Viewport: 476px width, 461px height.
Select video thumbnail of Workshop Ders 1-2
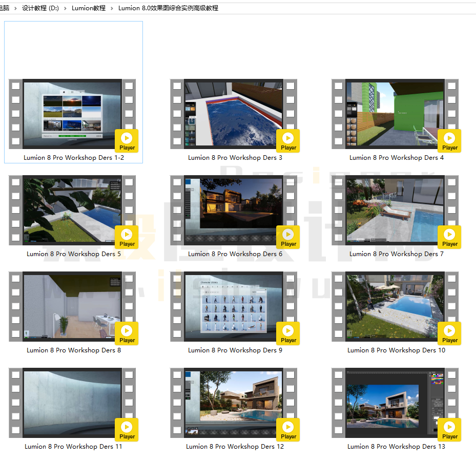pos(72,114)
